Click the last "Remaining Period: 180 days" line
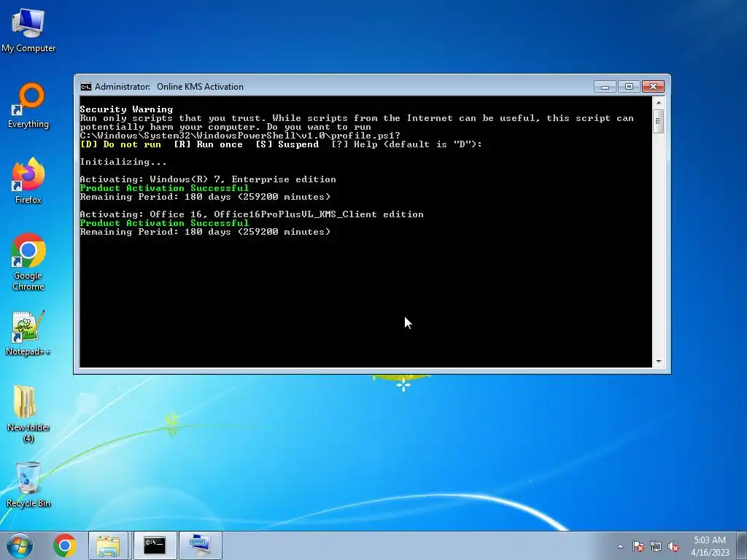 tap(205, 232)
